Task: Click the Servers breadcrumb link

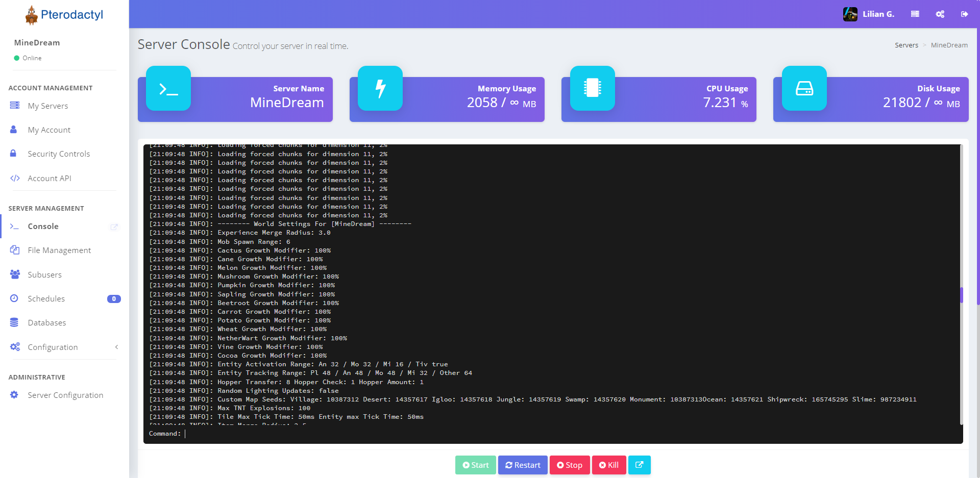Action: point(906,45)
